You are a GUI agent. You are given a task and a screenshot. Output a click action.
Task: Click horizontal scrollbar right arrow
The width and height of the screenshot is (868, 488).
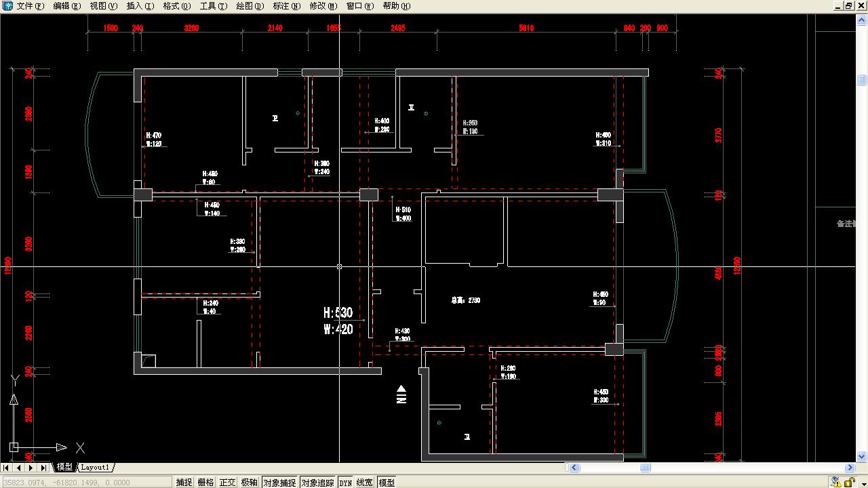pos(850,468)
